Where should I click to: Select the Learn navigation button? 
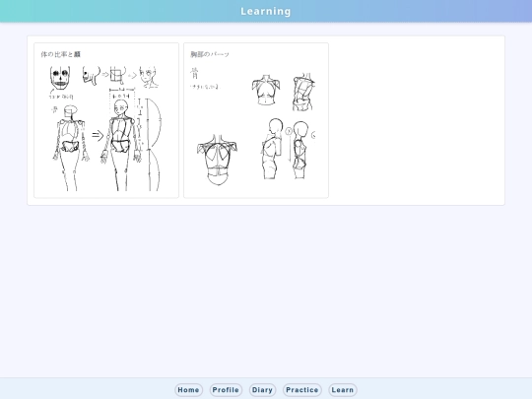click(342, 390)
